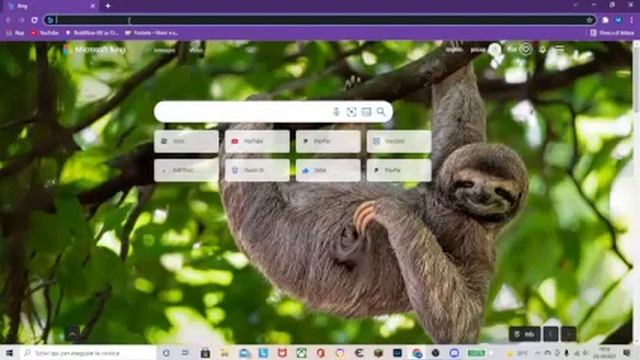Focus the browser address bar
Image resolution: width=640 pixels, height=360 pixels.
320,20
